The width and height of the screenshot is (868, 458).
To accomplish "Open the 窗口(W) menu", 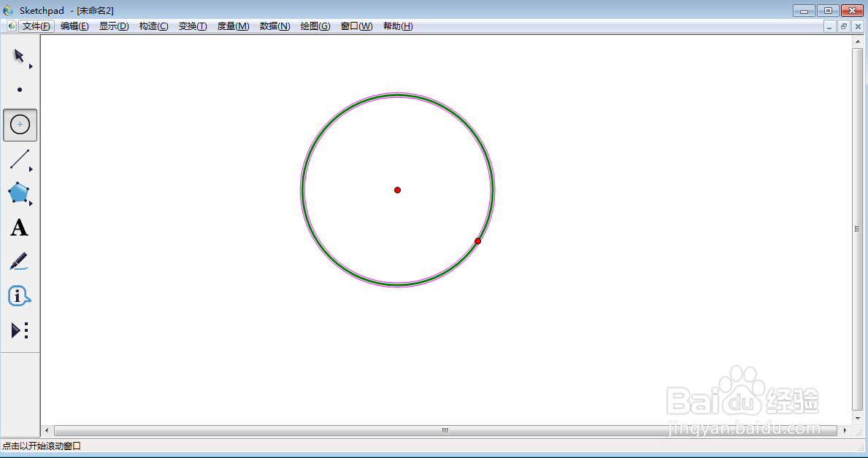I will tap(356, 26).
